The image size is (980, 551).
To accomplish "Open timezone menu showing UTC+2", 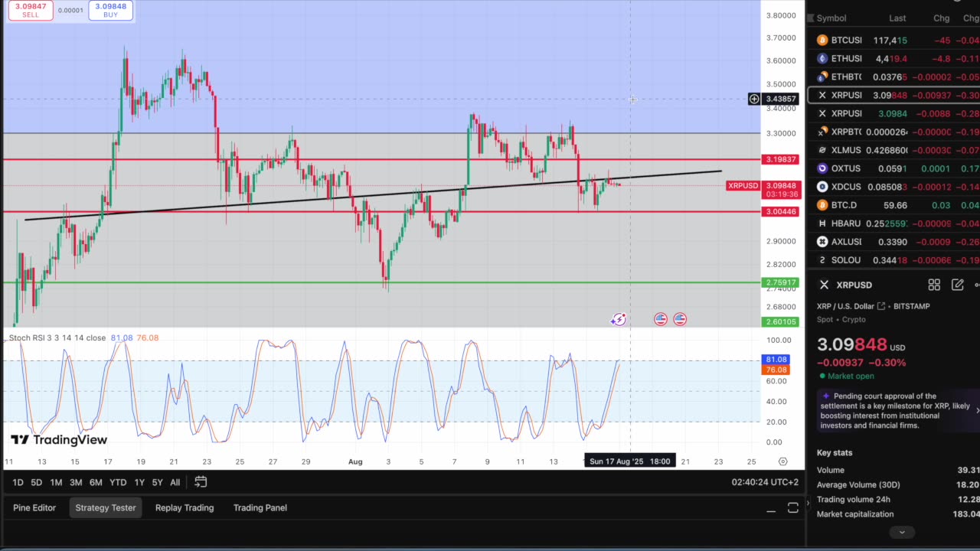I will 765,482.
